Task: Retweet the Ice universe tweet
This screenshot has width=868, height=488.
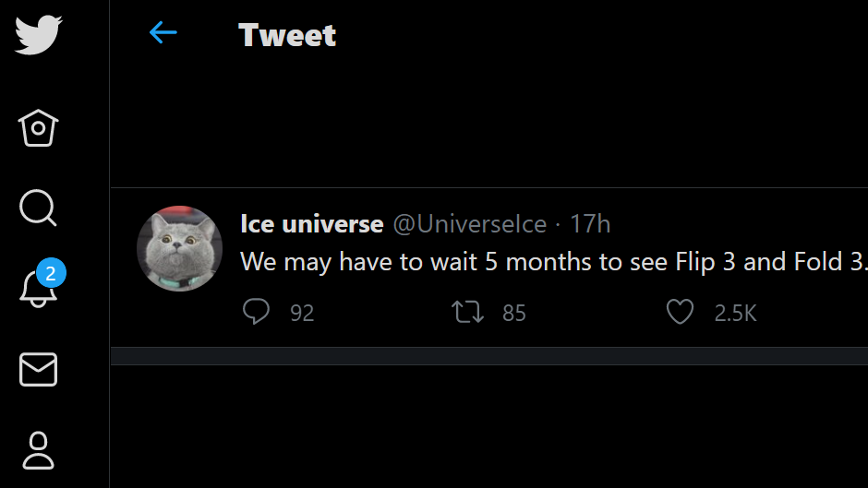Action: (468, 312)
